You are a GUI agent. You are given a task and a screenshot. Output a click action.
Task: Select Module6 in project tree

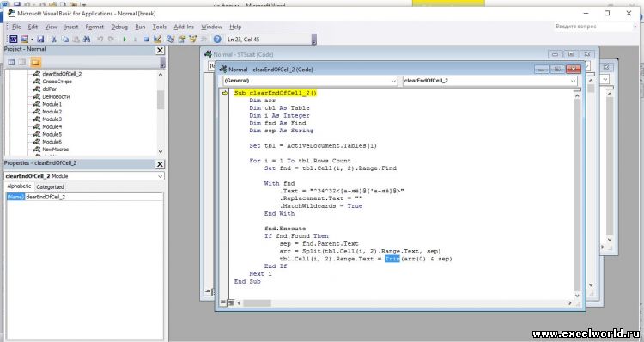[x=52, y=142]
